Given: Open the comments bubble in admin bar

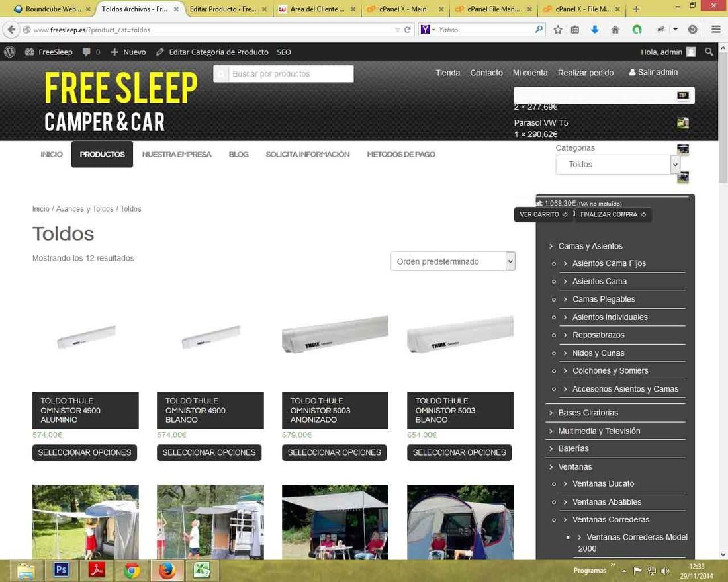Looking at the screenshot, I should pyautogui.click(x=86, y=52).
